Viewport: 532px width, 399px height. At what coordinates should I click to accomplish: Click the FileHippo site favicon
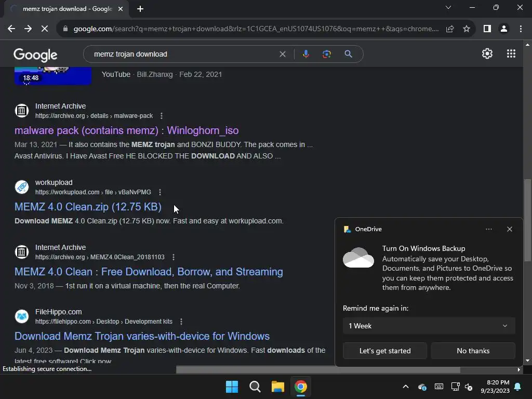(x=22, y=316)
